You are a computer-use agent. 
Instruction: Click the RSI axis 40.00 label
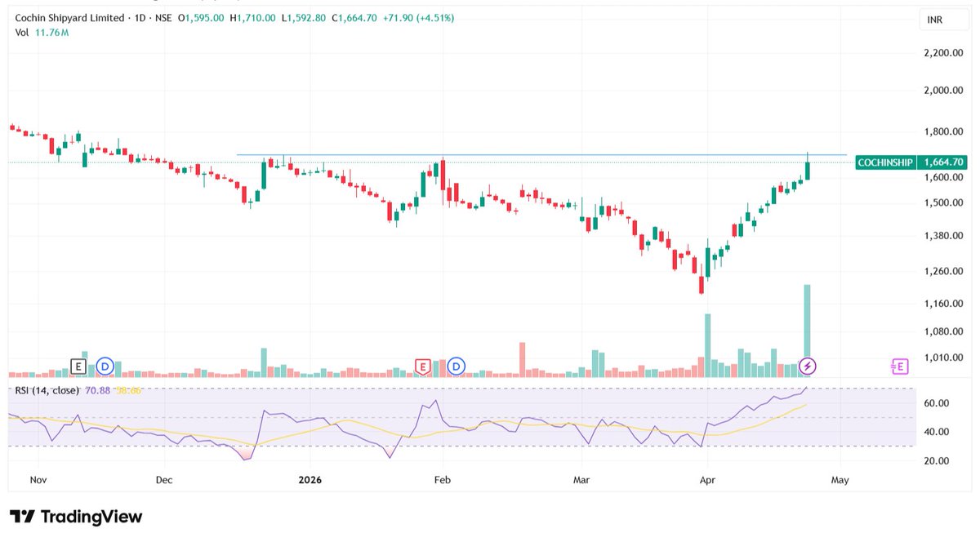(x=937, y=433)
